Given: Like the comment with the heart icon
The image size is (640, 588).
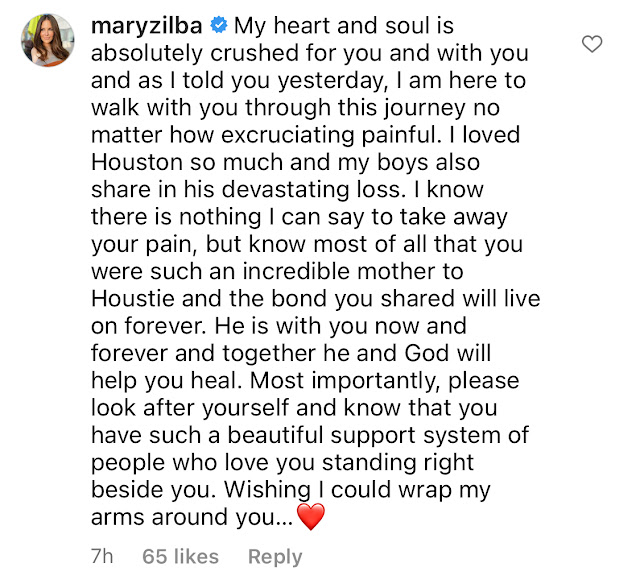Looking at the screenshot, I should tap(592, 44).
